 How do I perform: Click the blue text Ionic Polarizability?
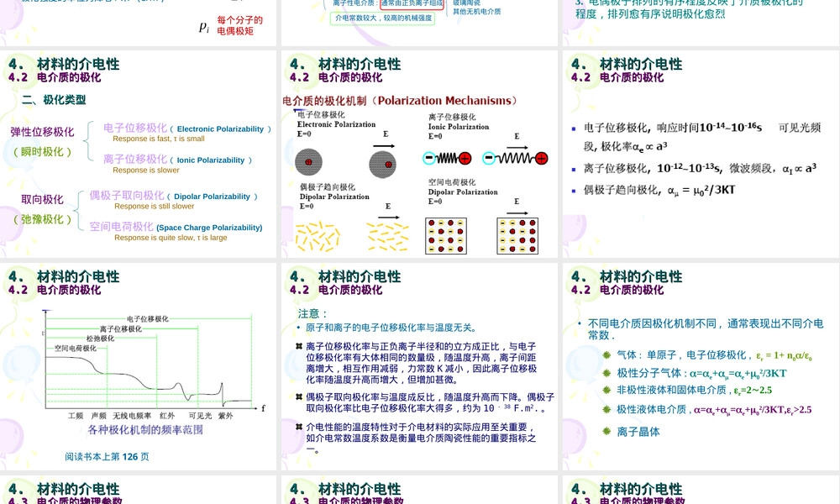[211, 160]
